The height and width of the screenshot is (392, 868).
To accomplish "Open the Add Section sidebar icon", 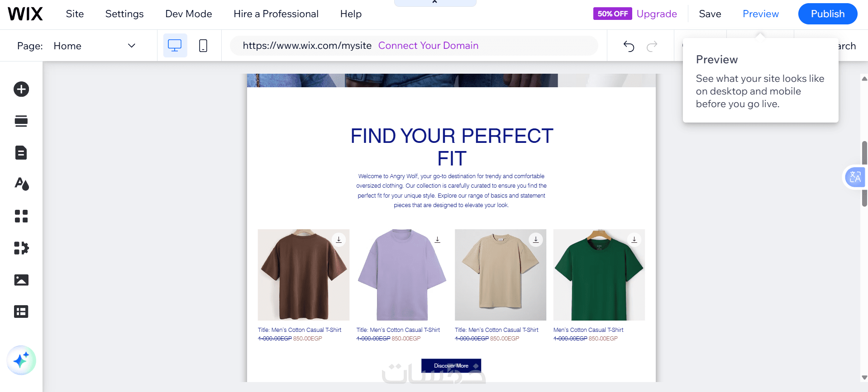I will point(21,121).
